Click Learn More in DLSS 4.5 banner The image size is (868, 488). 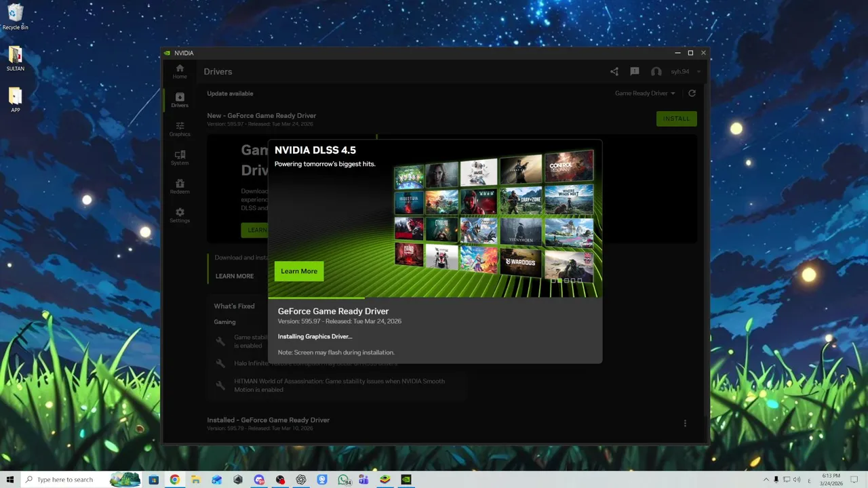tap(299, 271)
